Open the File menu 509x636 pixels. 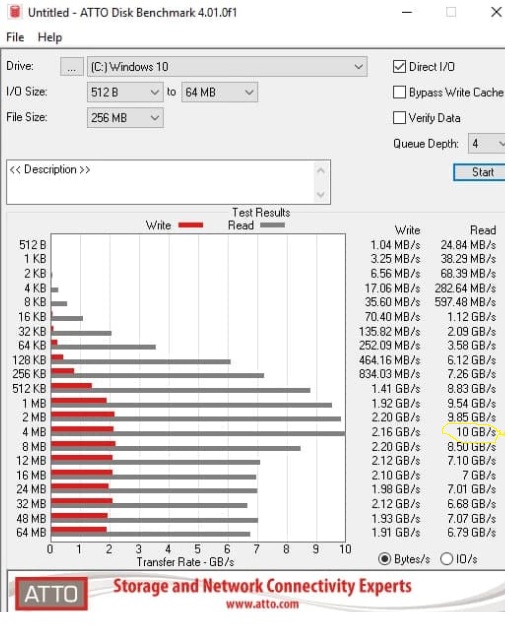click(15, 37)
